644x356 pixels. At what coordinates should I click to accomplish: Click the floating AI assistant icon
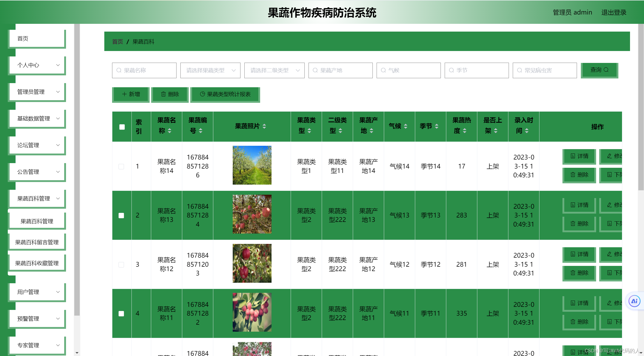click(x=634, y=301)
